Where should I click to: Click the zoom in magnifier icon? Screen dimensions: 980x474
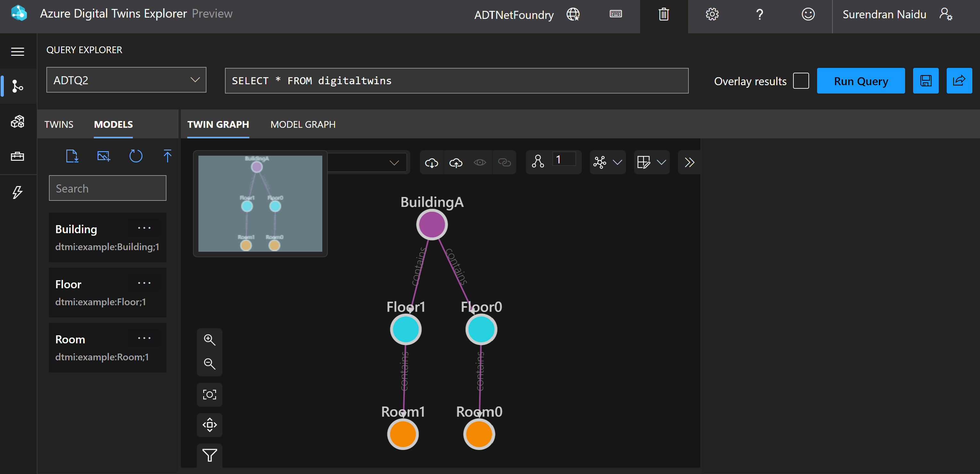[210, 339]
